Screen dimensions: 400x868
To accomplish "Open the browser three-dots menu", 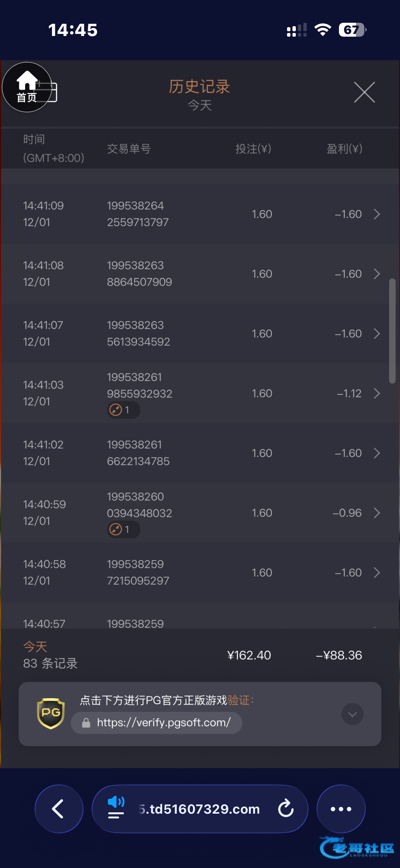I will pos(341,809).
